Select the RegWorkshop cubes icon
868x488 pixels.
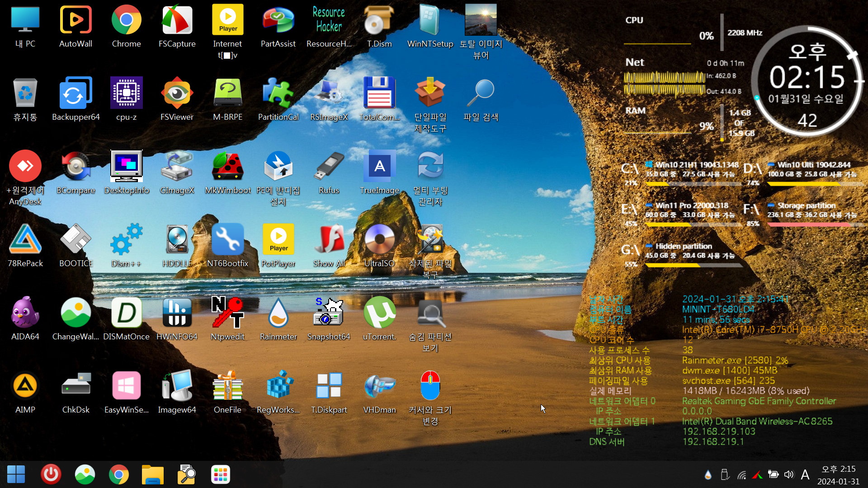(x=278, y=392)
